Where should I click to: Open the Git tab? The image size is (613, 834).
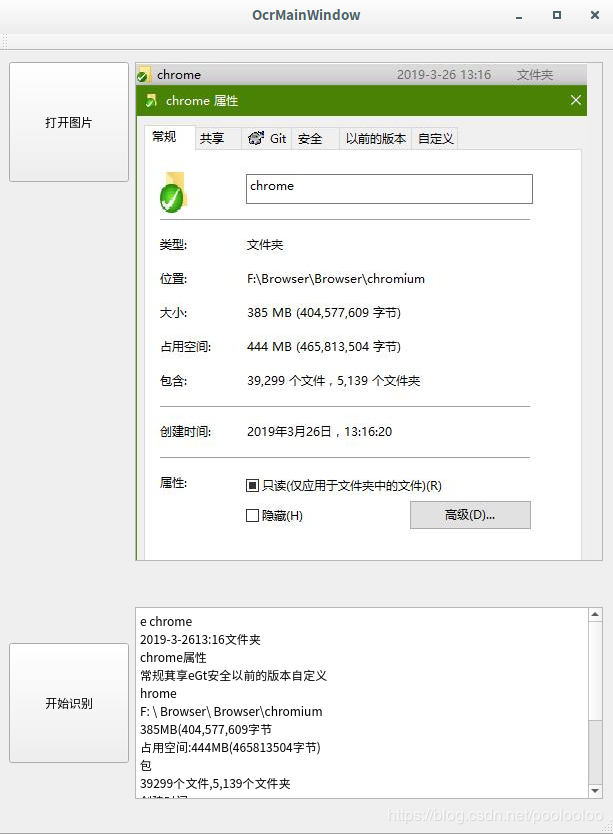(267, 139)
